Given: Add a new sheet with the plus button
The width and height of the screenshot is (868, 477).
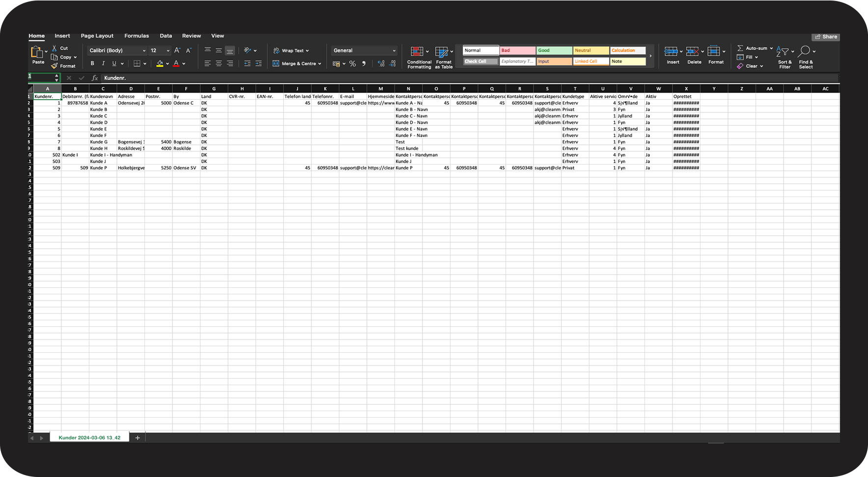Looking at the screenshot, I should [138, 438].
